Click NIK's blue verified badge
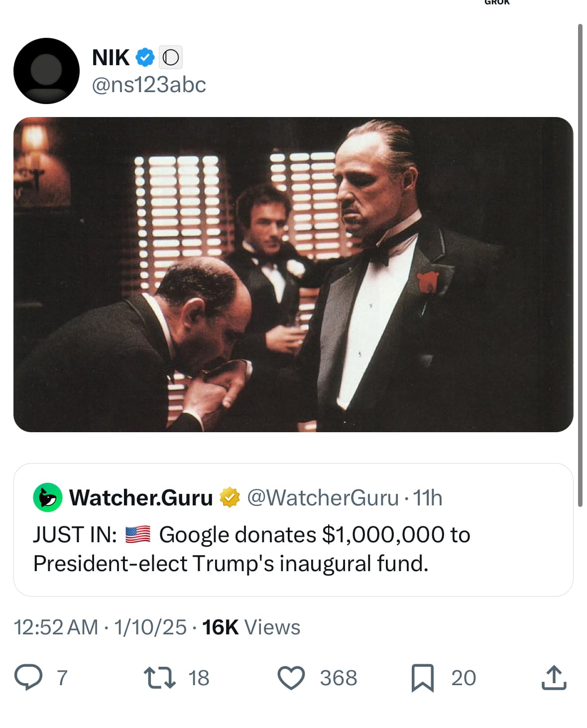Viewport: 587px width, 728px height. 144,57
